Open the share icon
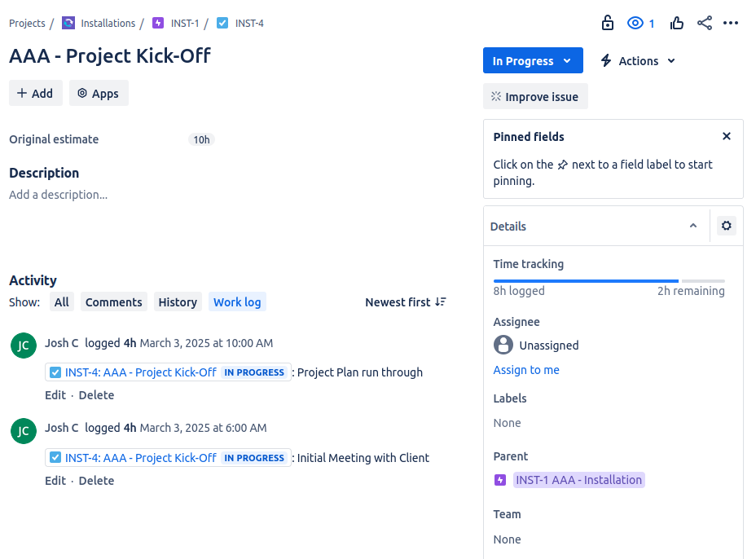756x559 pixels. pyautogui.click(x=704, y=23)
